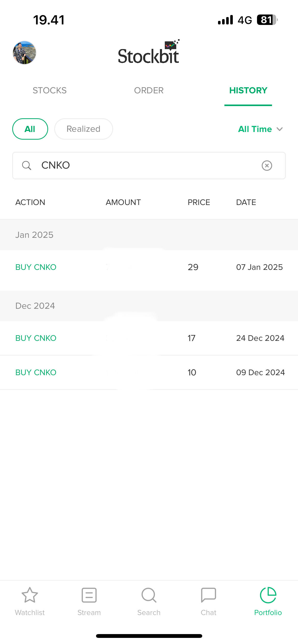
Task: Select the Portfolio pie chart icon
Action: pos(268,595)
